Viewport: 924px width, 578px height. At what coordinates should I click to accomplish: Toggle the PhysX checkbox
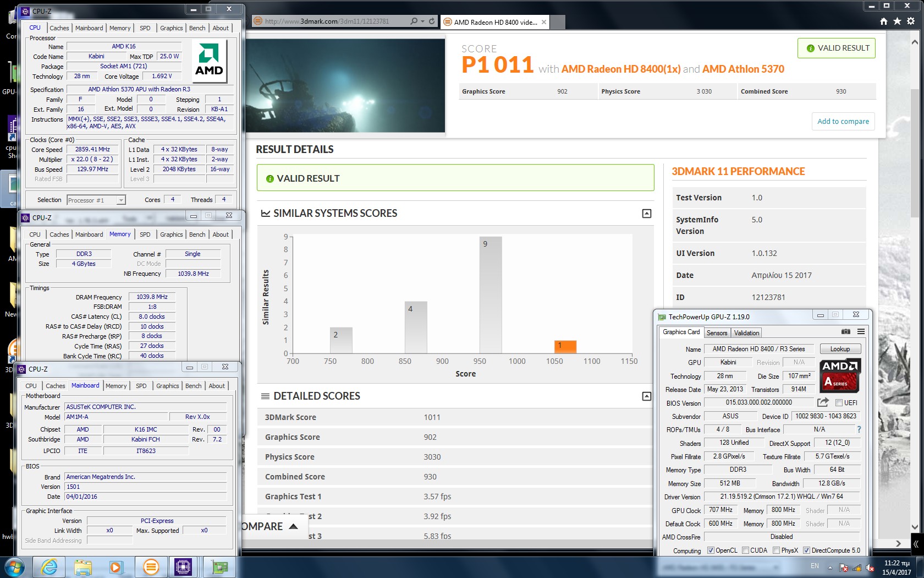pyautogui.click(x=776, y=550)
